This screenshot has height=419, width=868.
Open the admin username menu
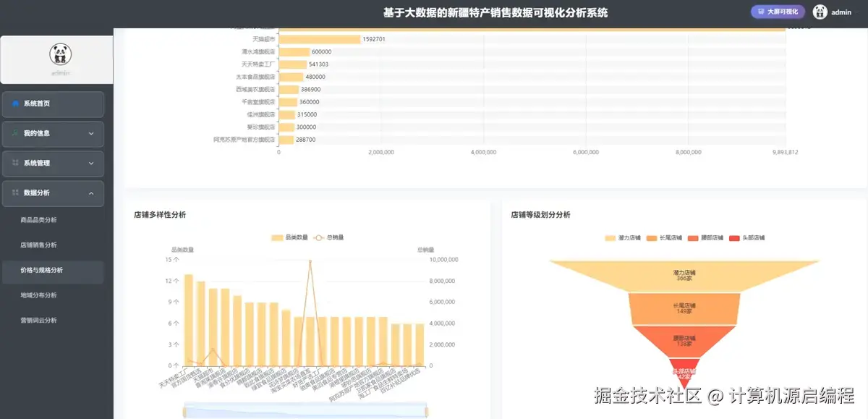pos(841,12)
